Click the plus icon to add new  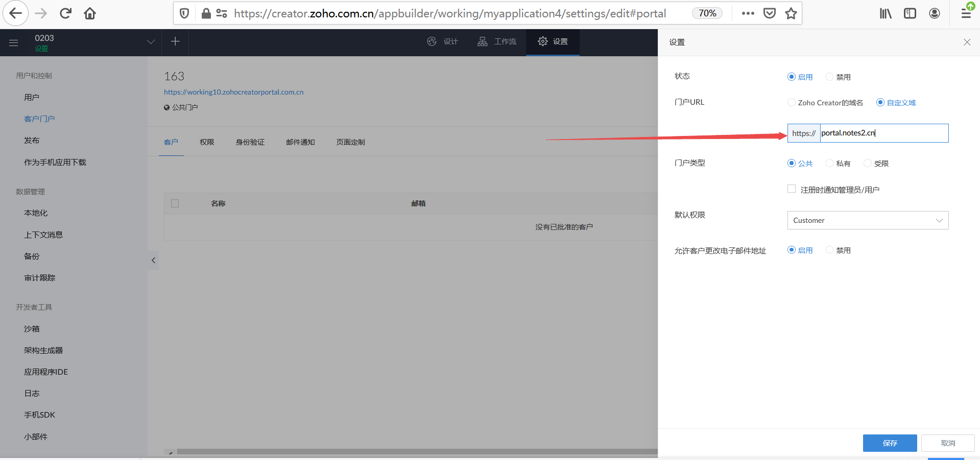[175, 41]
